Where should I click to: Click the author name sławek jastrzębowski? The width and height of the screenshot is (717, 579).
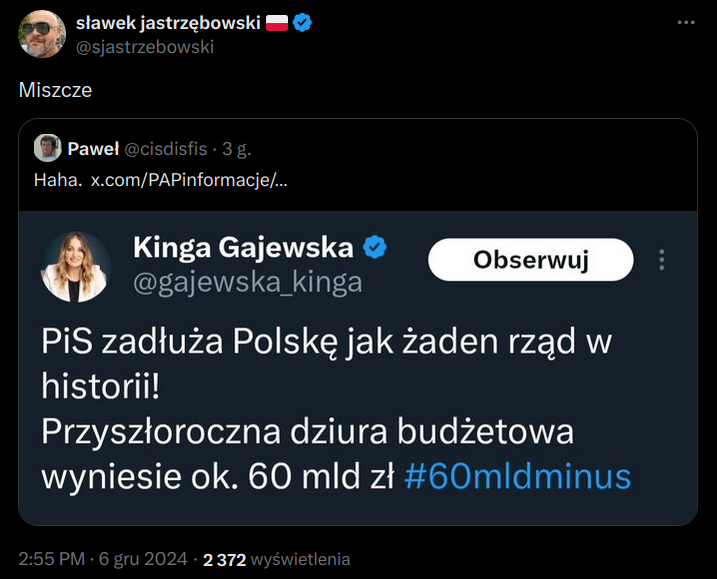coord(167,23)
